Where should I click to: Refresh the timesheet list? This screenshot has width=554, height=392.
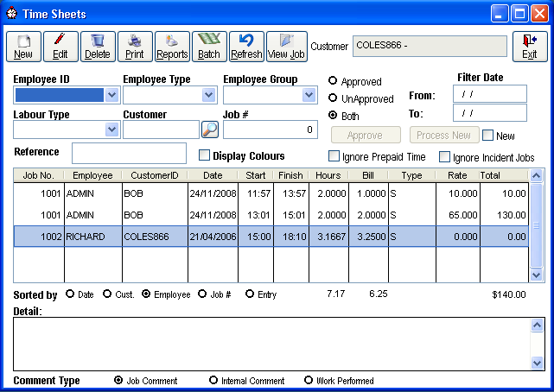point(246,46)
